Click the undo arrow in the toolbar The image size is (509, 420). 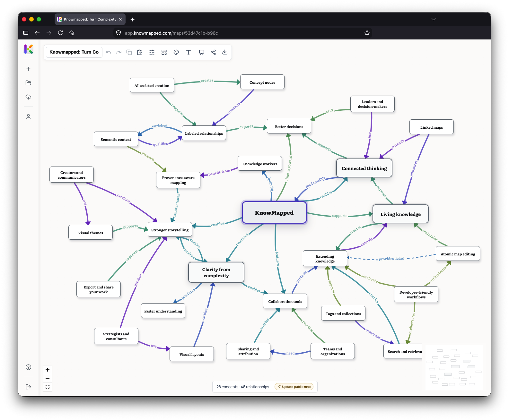tap(109, 52)
